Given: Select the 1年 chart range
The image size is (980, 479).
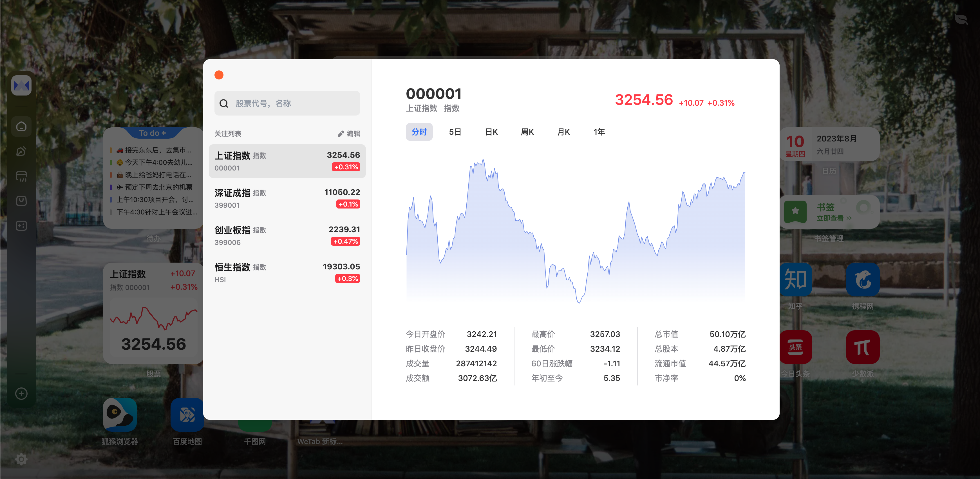Looking at the screenshot, I should pyautogui.click(x=599, y=132).
